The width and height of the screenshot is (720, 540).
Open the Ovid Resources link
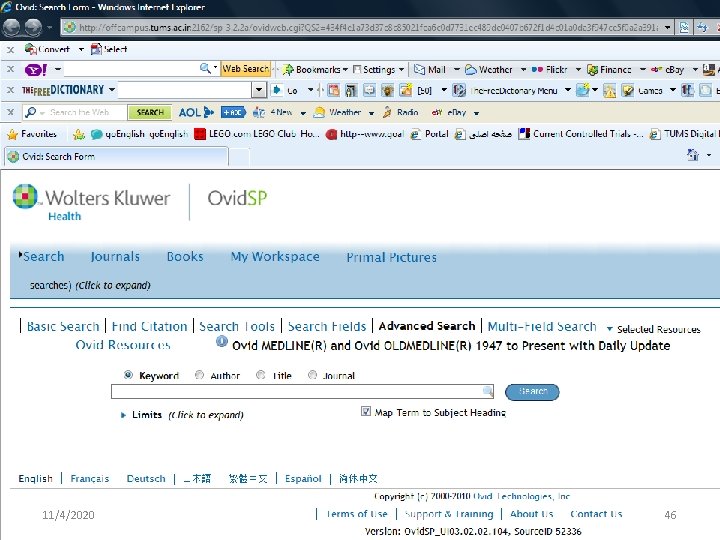123,345
